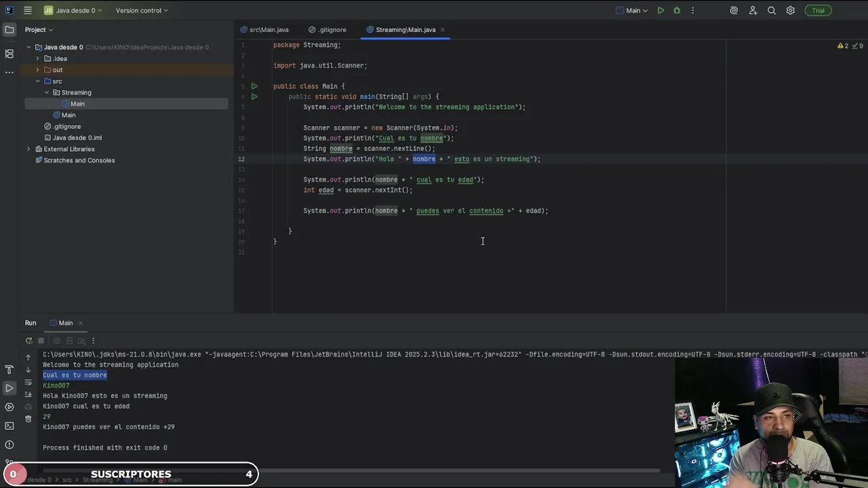Open the Services tool window icon
Viewport: 868px width, 488px height.
pyautogui.click(x=9, y=407)
